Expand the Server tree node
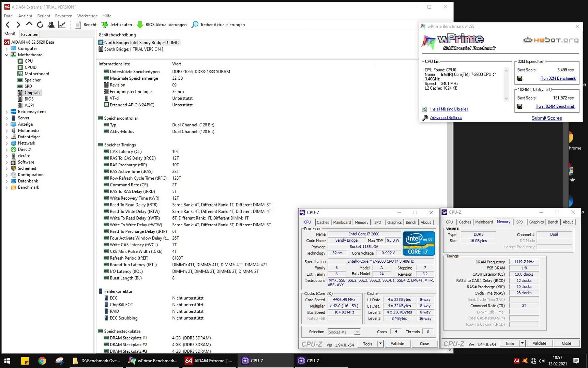This screenshot has width=588, height=368. pyautogui.click(x=6, y=118)
